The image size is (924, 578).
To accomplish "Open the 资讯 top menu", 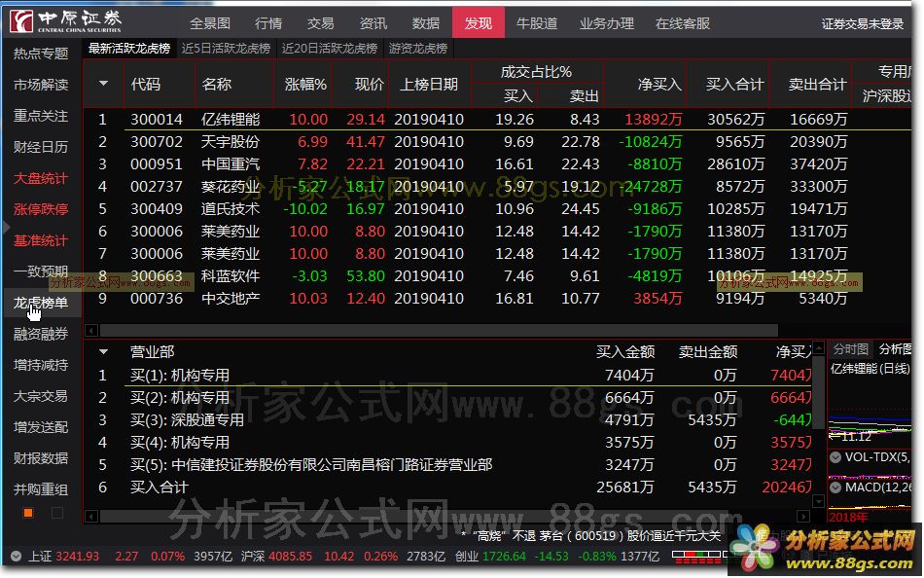I will 373,23.
